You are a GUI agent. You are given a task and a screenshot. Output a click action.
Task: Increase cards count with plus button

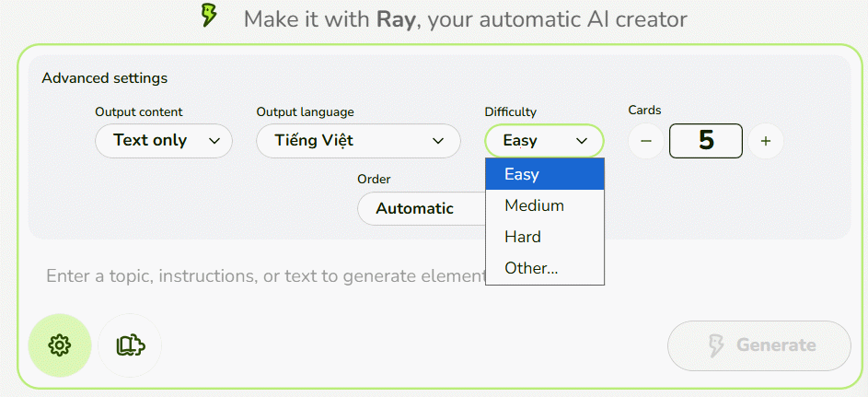point(766,141)
